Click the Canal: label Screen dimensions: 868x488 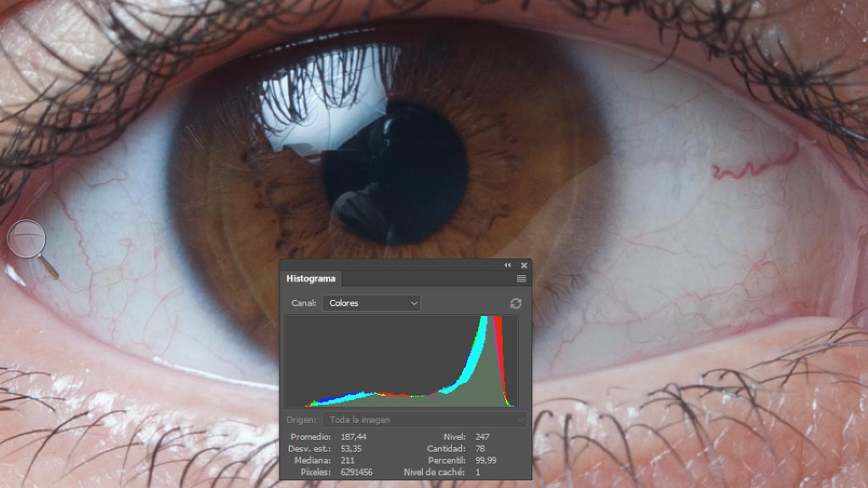click(304, 303)
